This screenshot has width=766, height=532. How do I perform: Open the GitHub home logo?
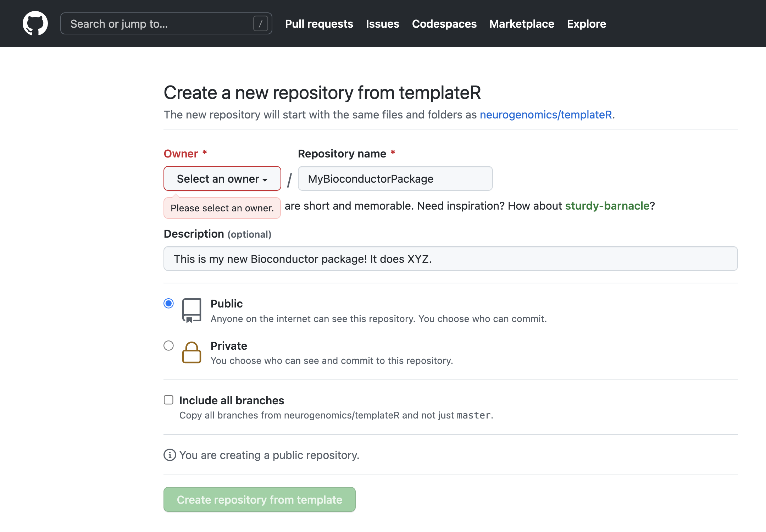click(x=35, y=23)
